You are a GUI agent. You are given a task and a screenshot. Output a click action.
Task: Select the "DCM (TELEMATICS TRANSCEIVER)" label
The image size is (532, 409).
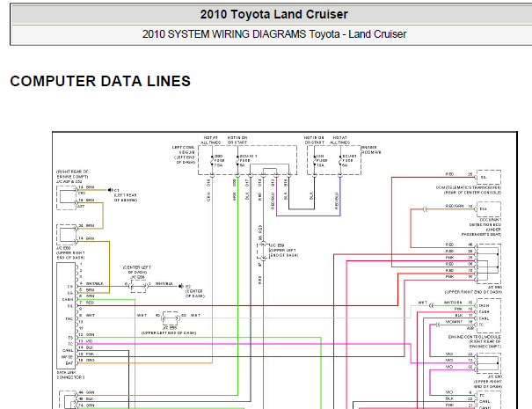(469, 187)
